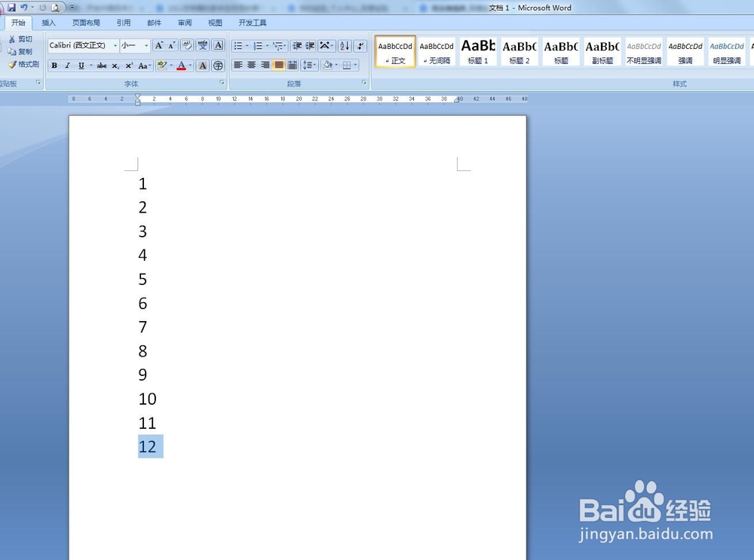Open the Calibri font name dropdown
This screenshot has width=754, height=560.
pos(115,45)
